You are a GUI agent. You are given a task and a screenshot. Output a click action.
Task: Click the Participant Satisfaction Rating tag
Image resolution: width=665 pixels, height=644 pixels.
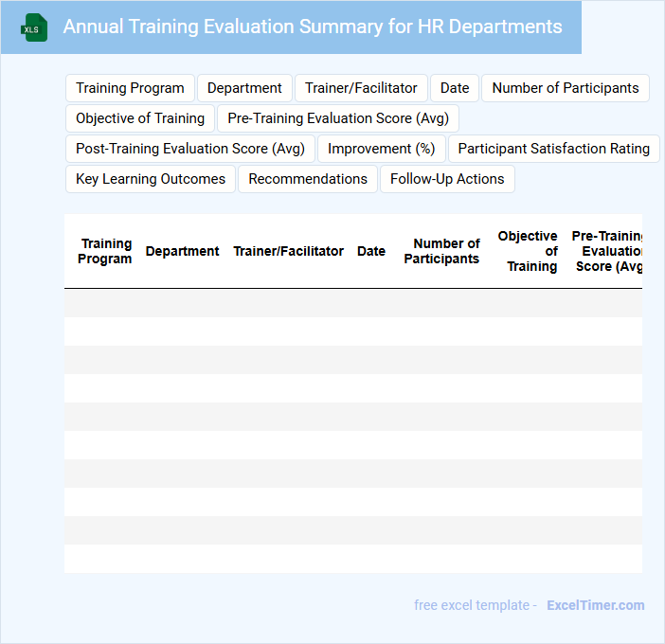pyautogui.click(x=554, y=149)
